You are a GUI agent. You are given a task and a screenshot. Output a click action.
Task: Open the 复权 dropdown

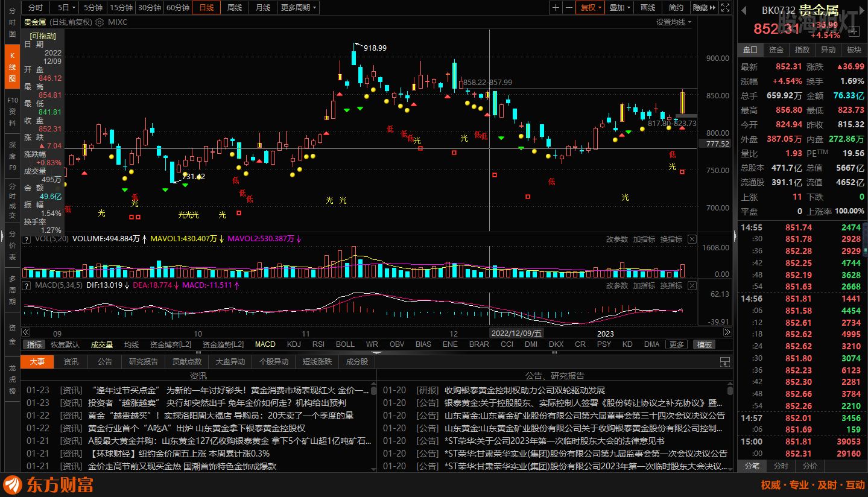591,7
